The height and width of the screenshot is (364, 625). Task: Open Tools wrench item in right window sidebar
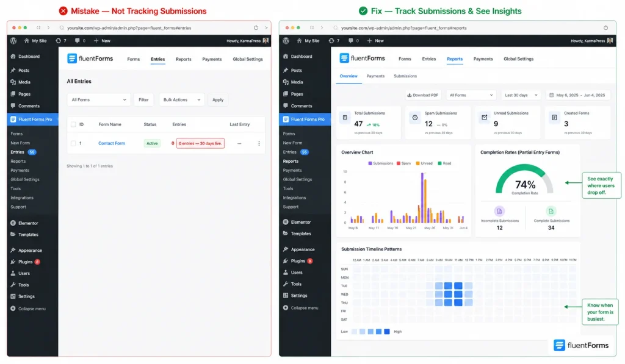point(296,284)
